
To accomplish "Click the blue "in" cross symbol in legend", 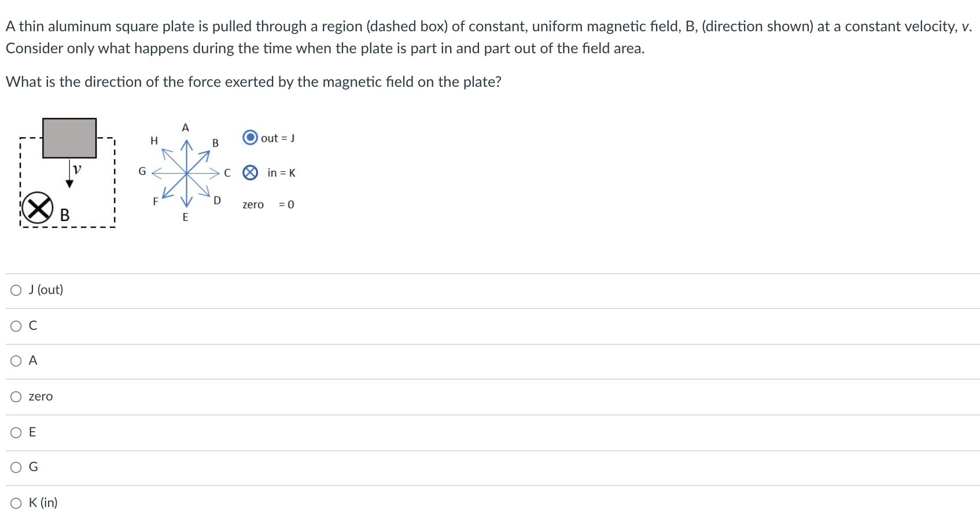I will tap(250, 172).
